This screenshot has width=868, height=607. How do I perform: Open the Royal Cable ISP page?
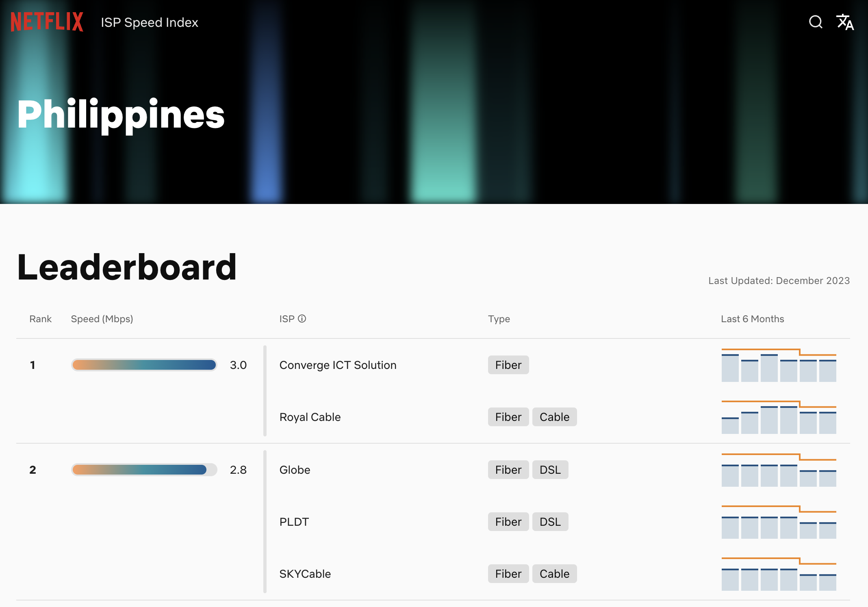click(310, 417)
